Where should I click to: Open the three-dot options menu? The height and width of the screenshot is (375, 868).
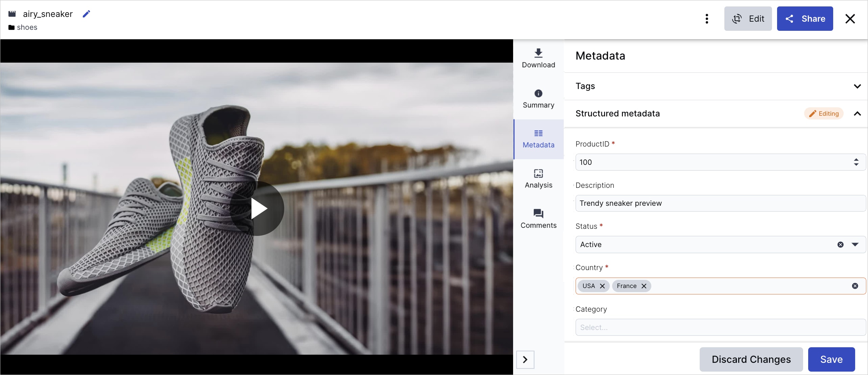tap(707, 19)
